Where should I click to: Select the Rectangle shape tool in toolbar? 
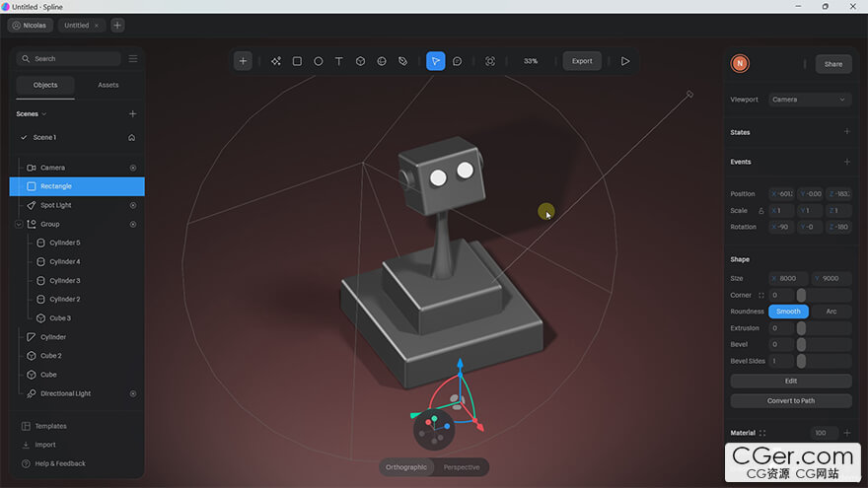pos(297,61)
